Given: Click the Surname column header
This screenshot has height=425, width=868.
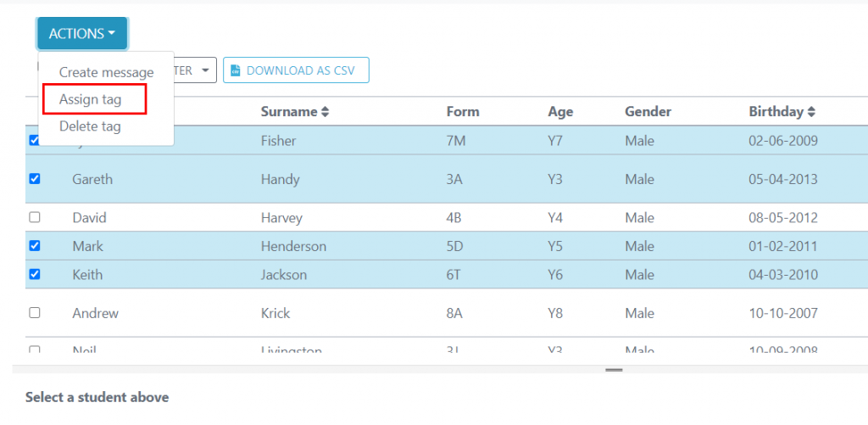Looking at the screenshot, I should tap(289, 112).
